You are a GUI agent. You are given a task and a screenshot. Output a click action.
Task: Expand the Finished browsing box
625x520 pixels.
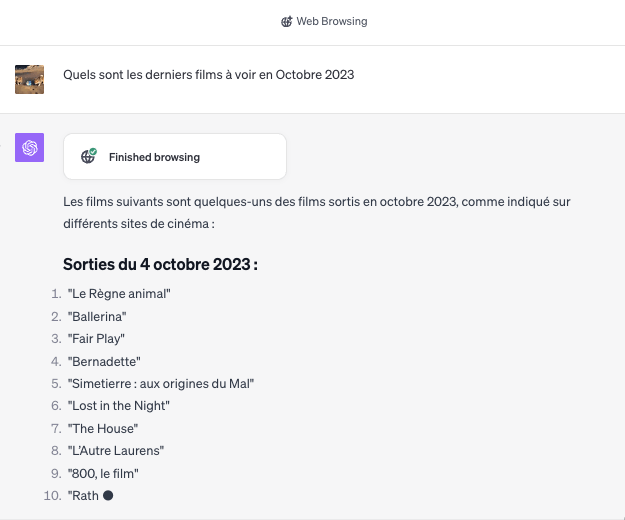175,157
